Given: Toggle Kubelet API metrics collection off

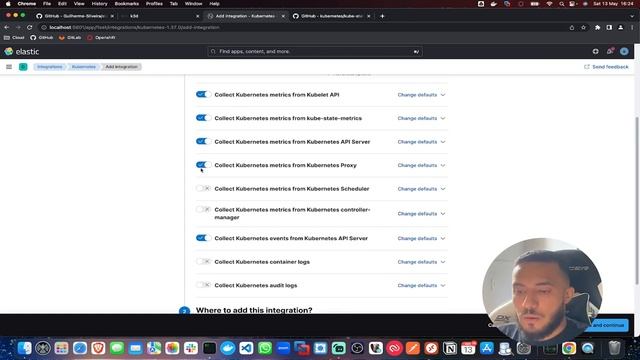Looking at the screenshot, I should click(x=203, y=94).
